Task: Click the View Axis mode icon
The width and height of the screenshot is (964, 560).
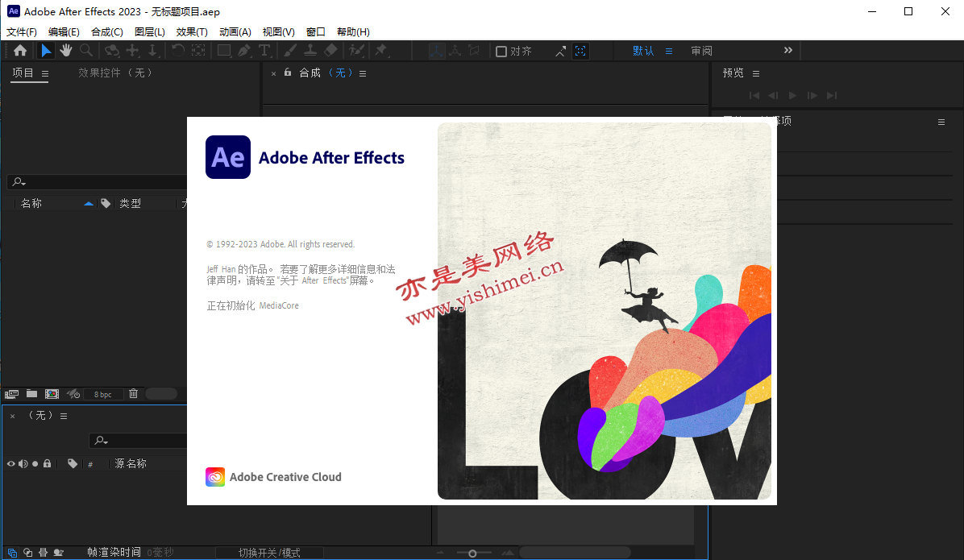Action: tap(474, 51)
